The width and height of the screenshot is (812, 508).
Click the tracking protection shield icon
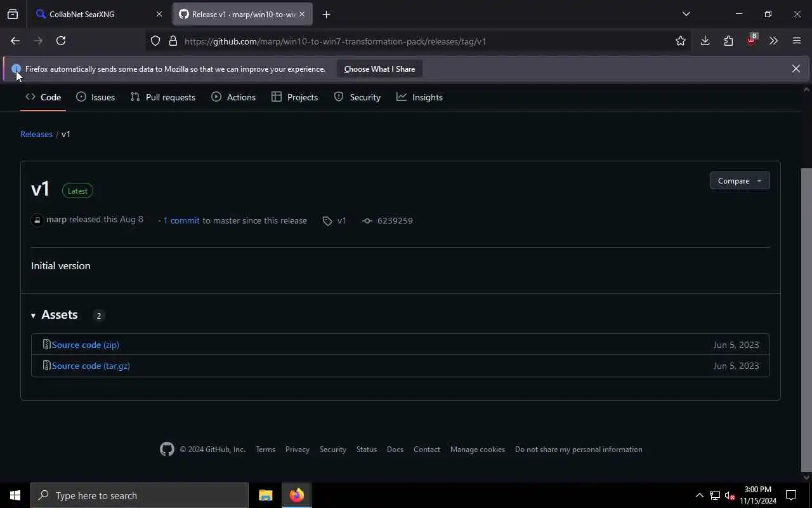pyautogui.click(x=155, y=41)
